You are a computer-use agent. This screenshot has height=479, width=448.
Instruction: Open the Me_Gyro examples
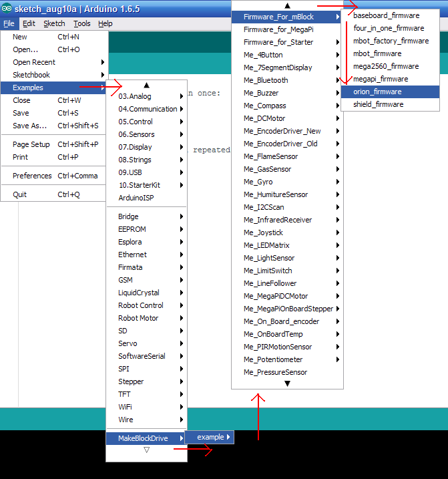point(287,182)
